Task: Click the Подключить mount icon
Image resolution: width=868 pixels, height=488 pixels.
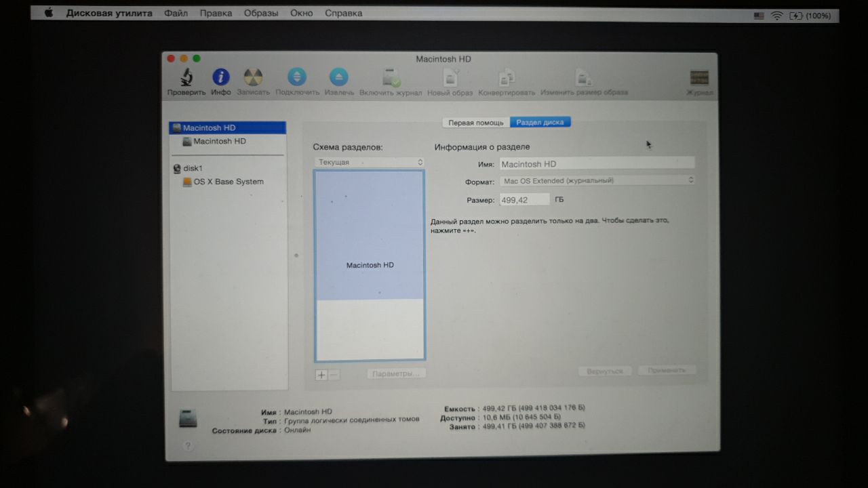Action: pyautogui.click(x=297, y=77)
